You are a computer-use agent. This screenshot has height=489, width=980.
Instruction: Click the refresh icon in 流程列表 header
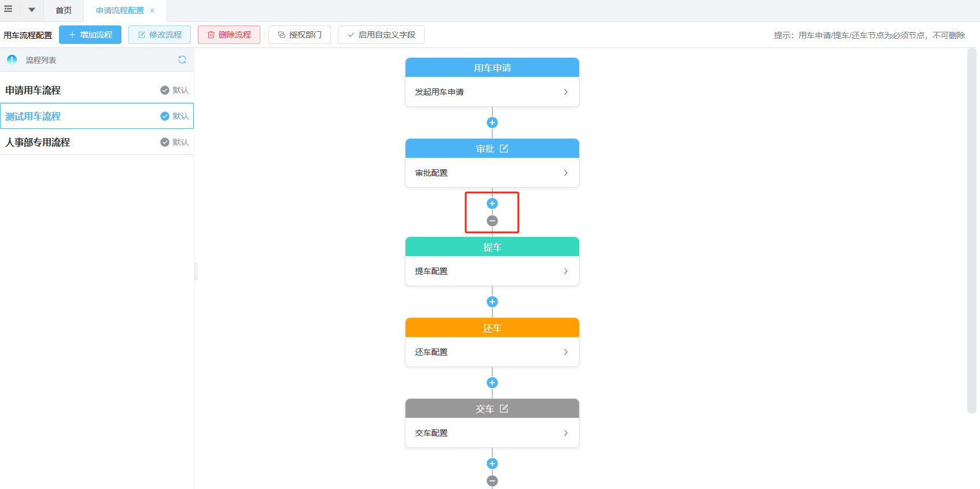tap(182, 60)
